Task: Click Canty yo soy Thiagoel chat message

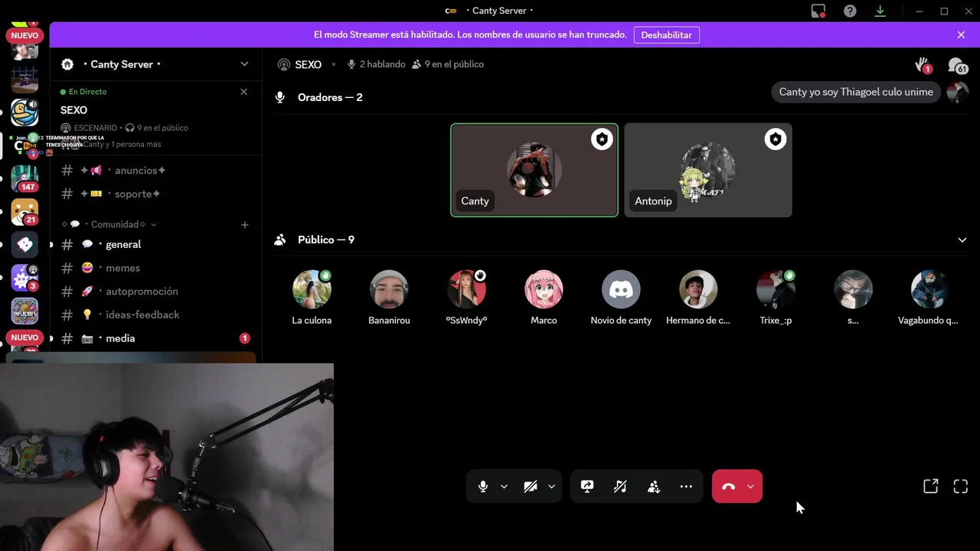Action: (856, 92)
